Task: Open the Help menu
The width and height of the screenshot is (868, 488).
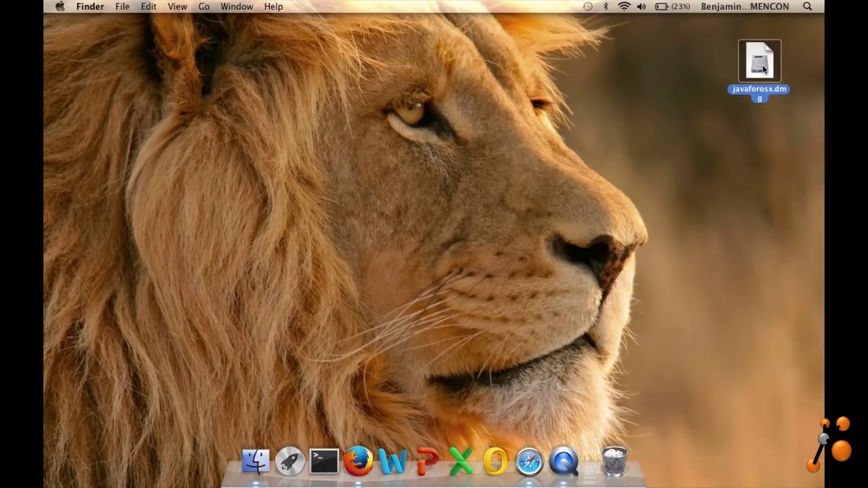Action: (x=273, y=6)
